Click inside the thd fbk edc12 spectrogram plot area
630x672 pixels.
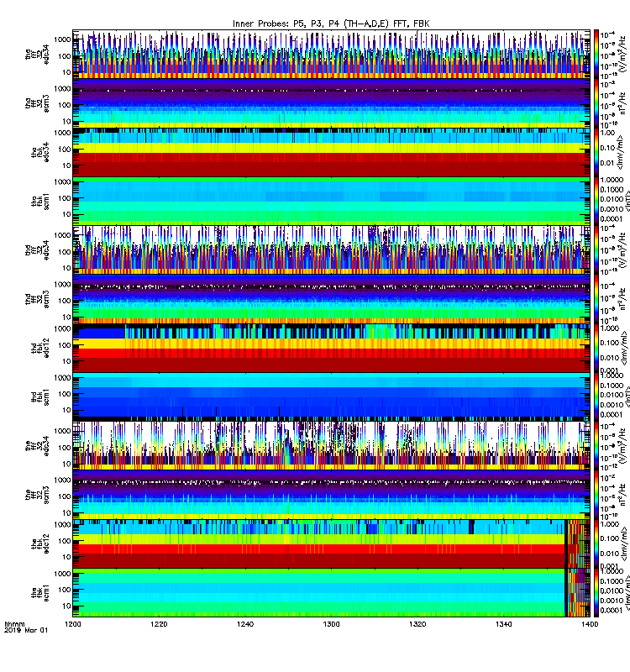tap(331, 348)
